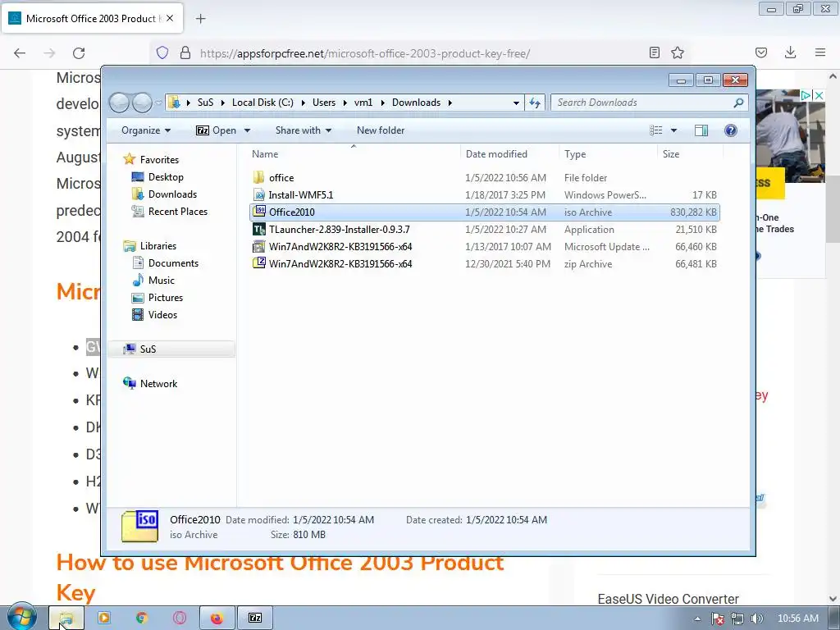Click the refresh icon beside Explorer address bar
This screenshot has height=630, width=840.
[535, 103]
